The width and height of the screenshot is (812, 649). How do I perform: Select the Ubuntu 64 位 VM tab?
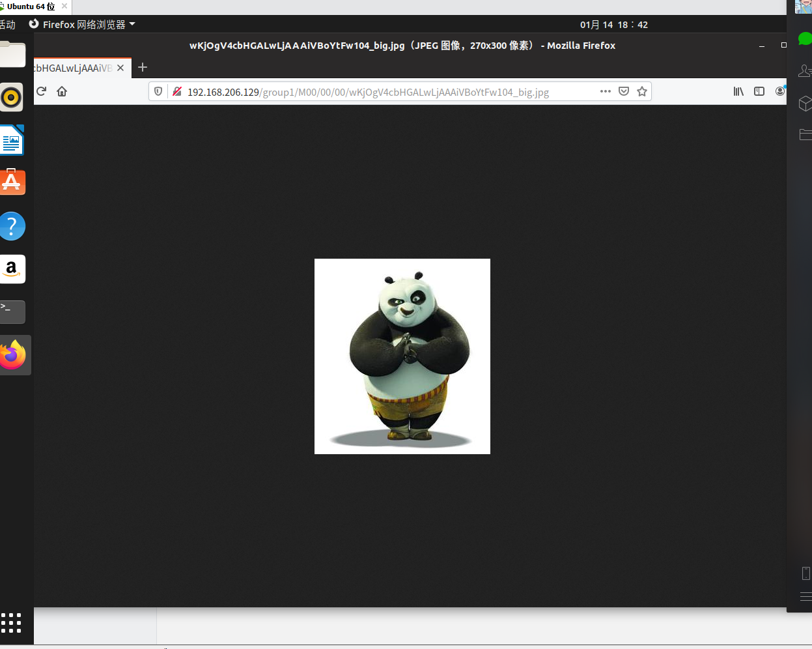pyautogui.click(x=31, y=7)
